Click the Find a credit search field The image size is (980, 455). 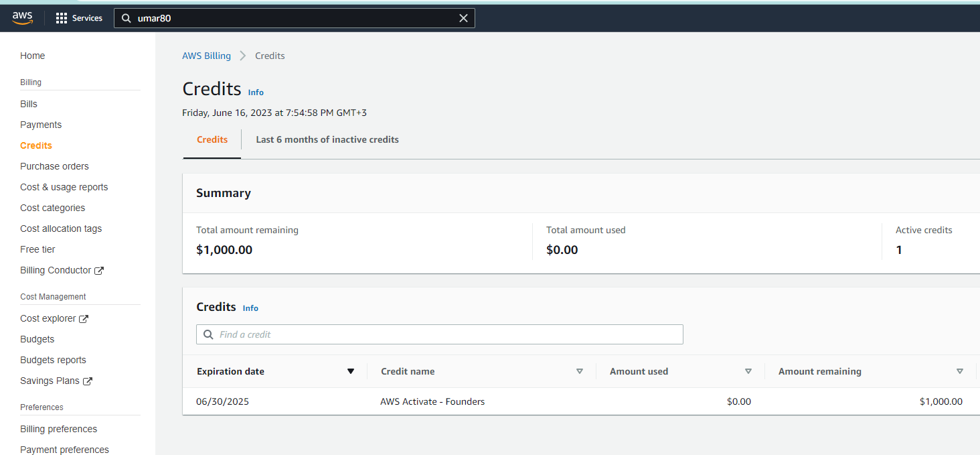440,334
